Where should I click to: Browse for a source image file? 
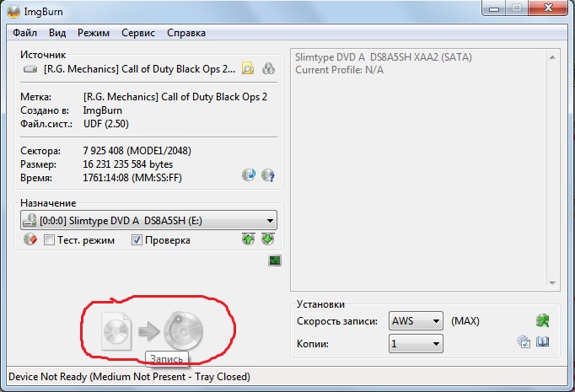(x=248, y=68)
